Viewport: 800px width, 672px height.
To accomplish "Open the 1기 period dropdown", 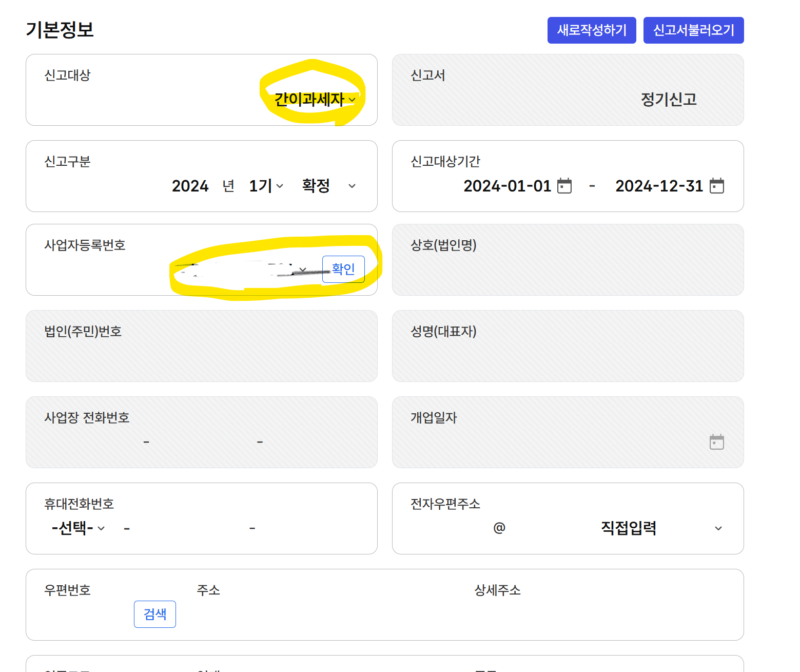I will [x=266, y=185].
